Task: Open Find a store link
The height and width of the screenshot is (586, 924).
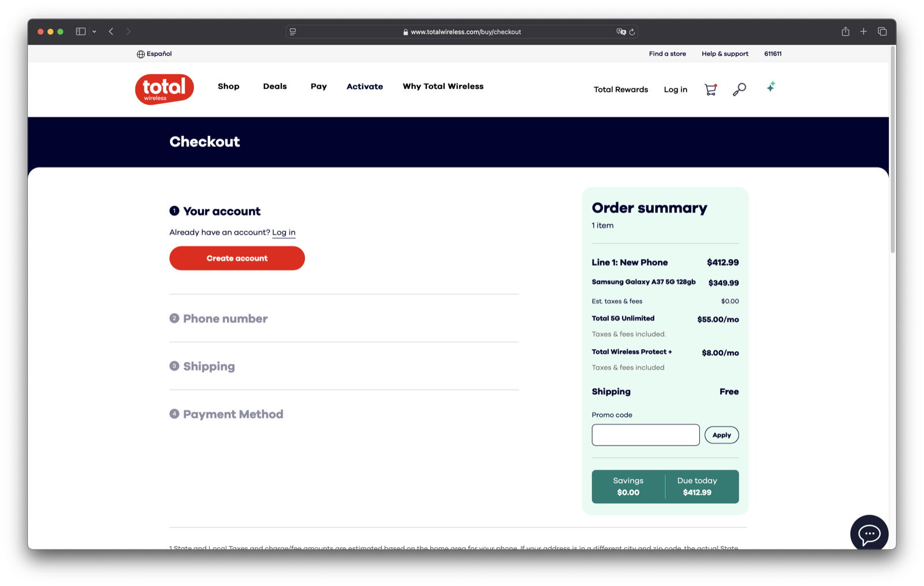Action: coord(667,54)
